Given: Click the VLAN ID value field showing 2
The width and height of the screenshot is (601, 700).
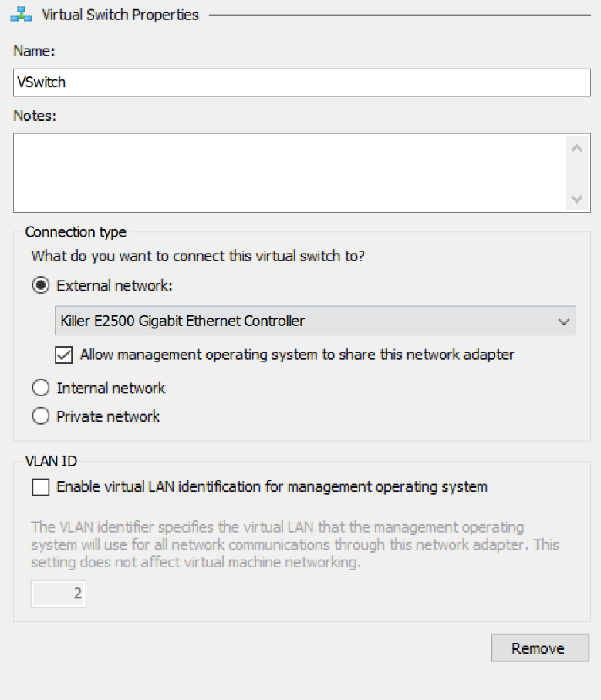Looking at the screenshot, I should pyautogui.click(x=58, y=594).
